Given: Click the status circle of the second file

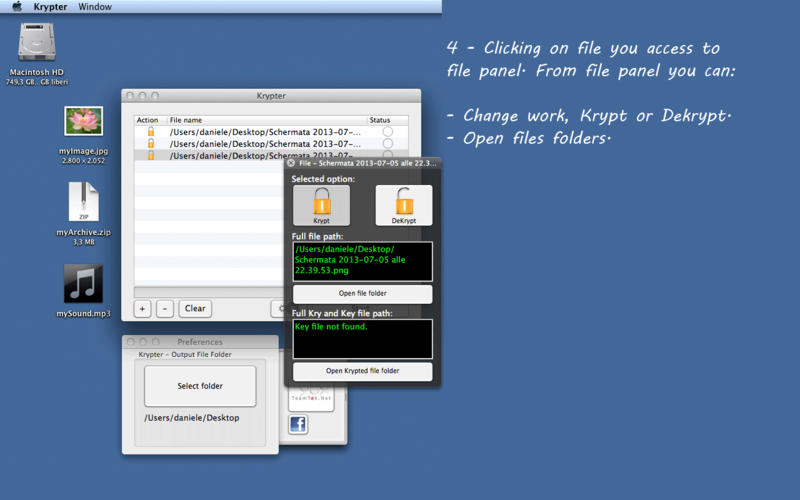Looking at the screenshot, I should click(388, 143).
